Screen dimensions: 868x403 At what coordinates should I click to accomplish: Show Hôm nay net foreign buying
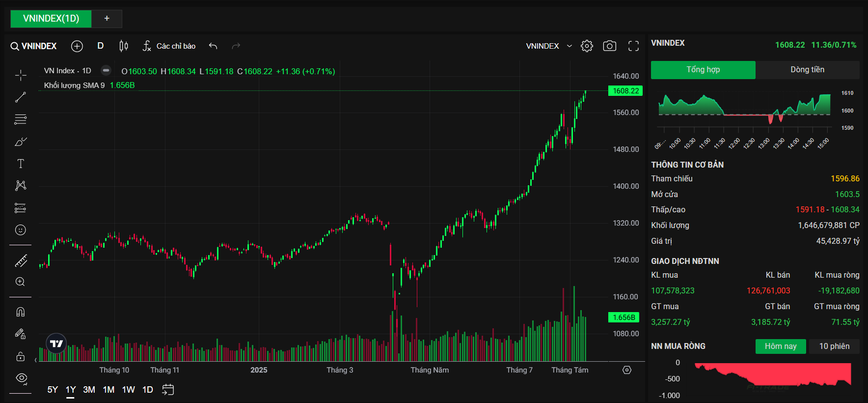781,346
